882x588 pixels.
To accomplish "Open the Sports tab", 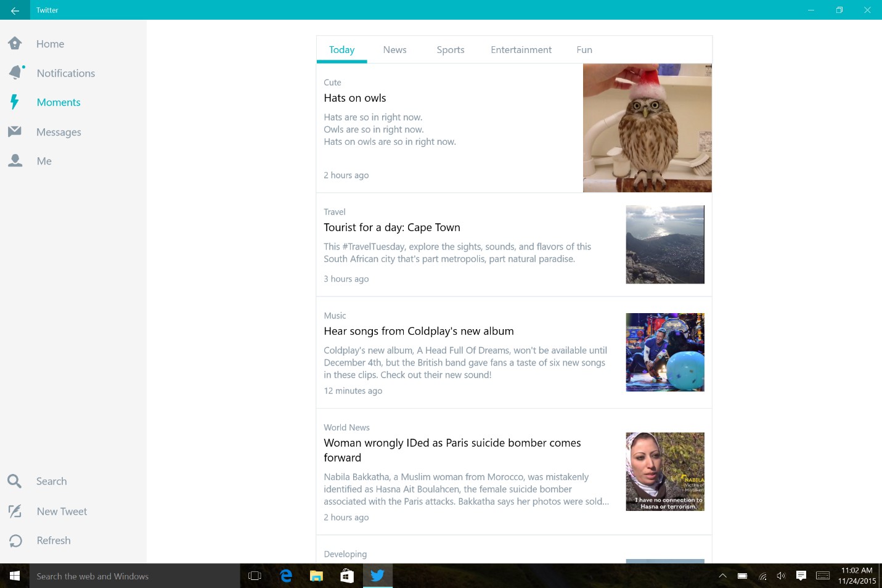I will pyautogui.click(x=451, y=50).
